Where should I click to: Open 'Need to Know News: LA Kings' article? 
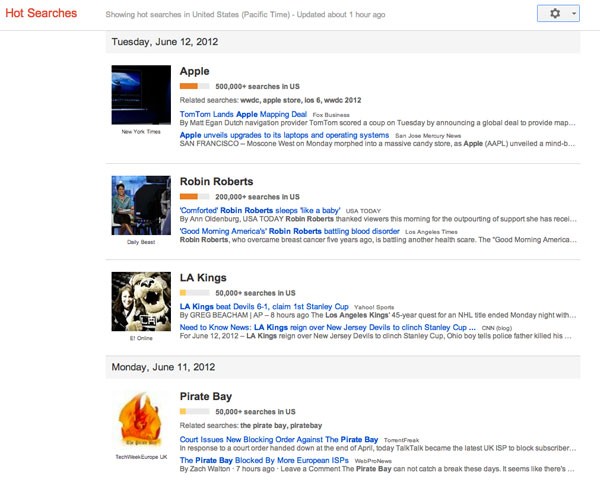tap(327, 326)
